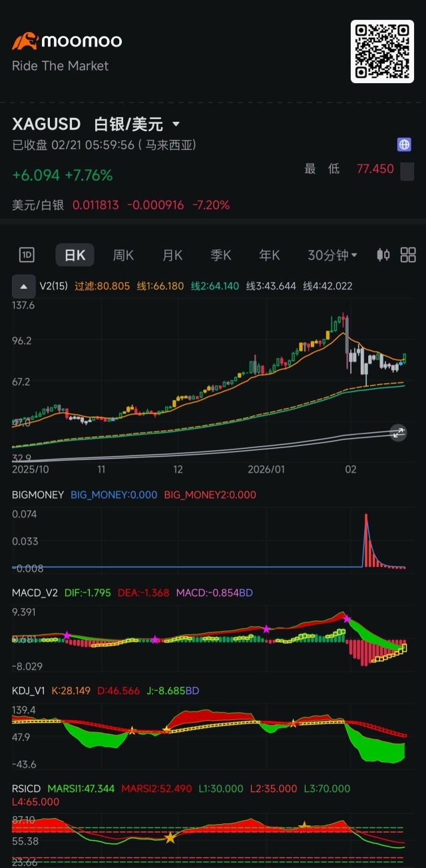The height and width of the screenshot is (868, 426).
Task: Tap the Ride The Market slogan
Action: 60,66
